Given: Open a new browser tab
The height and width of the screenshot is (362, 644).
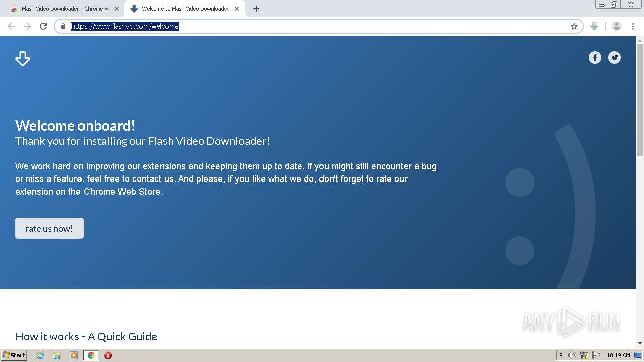Looking at the screenshot, I should coord(256,9).
